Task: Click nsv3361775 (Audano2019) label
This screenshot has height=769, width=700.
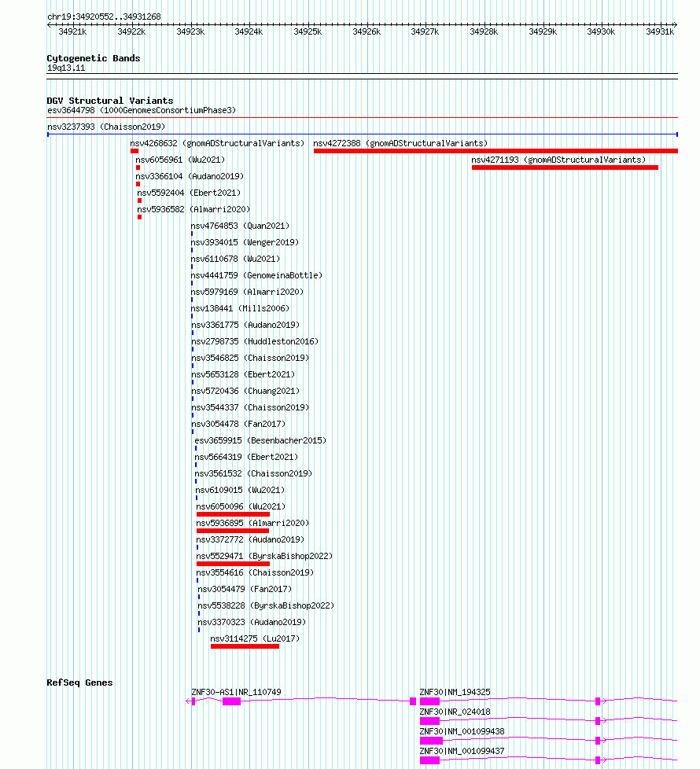Action: [x=245, y=326]
